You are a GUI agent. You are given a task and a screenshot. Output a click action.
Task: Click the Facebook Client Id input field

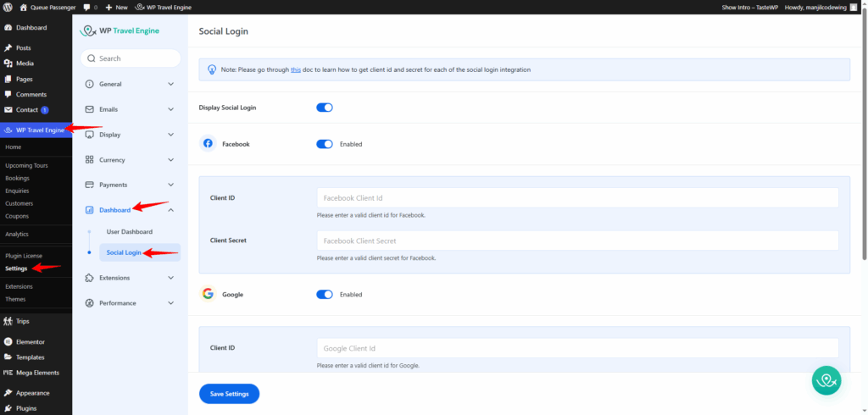577,198
